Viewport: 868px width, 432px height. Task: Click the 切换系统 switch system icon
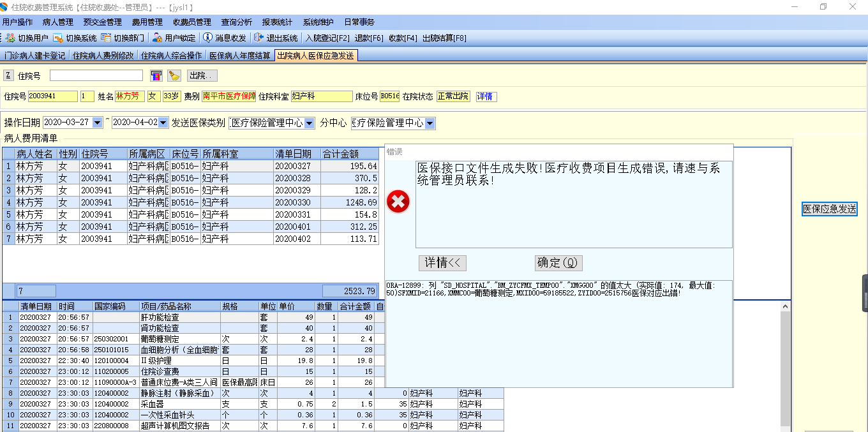(x=58, y=38)
